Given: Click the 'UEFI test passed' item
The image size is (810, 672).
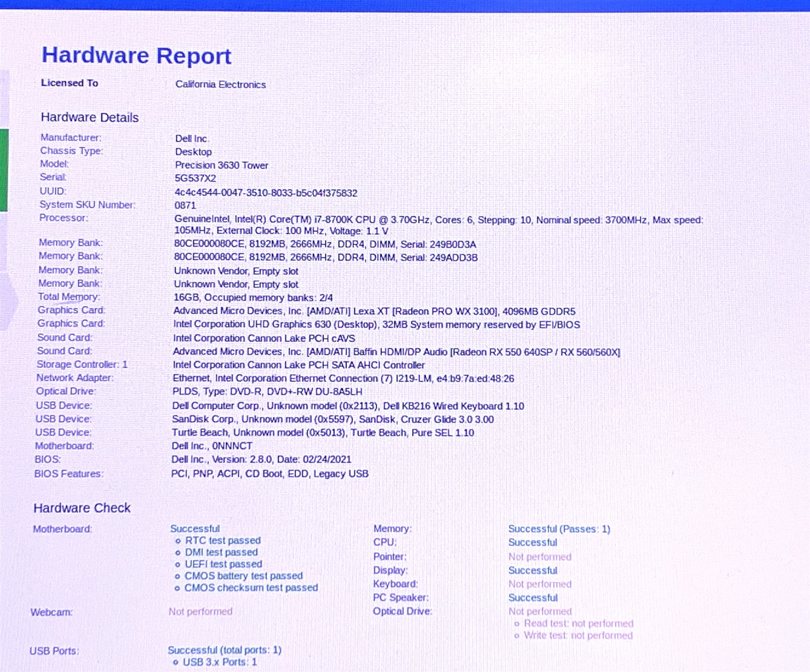Looking at the screenshot, I should pyautogui.click(x=223, y=564).
